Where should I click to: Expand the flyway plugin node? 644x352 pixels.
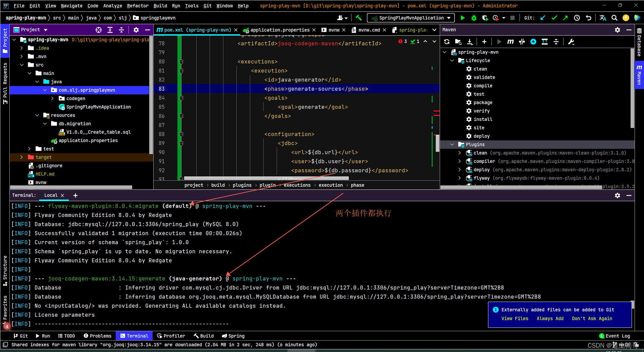[x=459, y=178]
